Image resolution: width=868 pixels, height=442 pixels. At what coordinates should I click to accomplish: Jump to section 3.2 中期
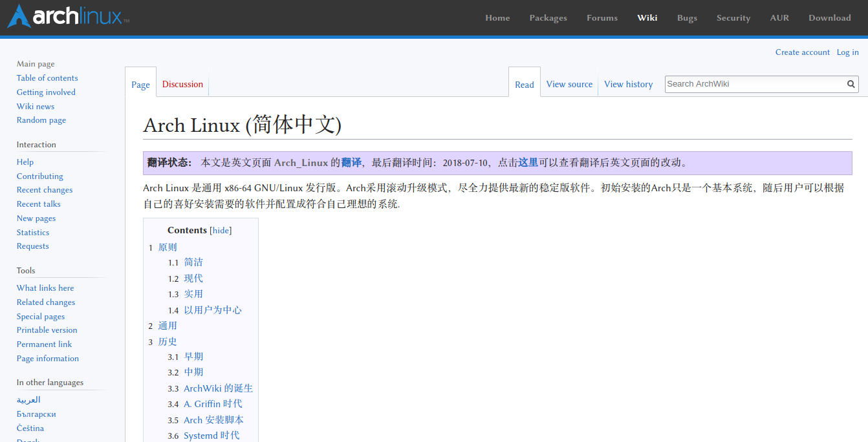point(193,372)
